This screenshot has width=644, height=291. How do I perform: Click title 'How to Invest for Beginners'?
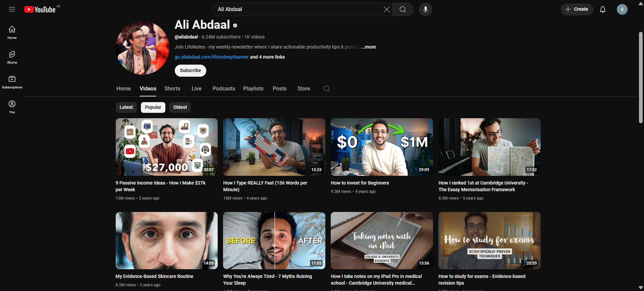360,183
